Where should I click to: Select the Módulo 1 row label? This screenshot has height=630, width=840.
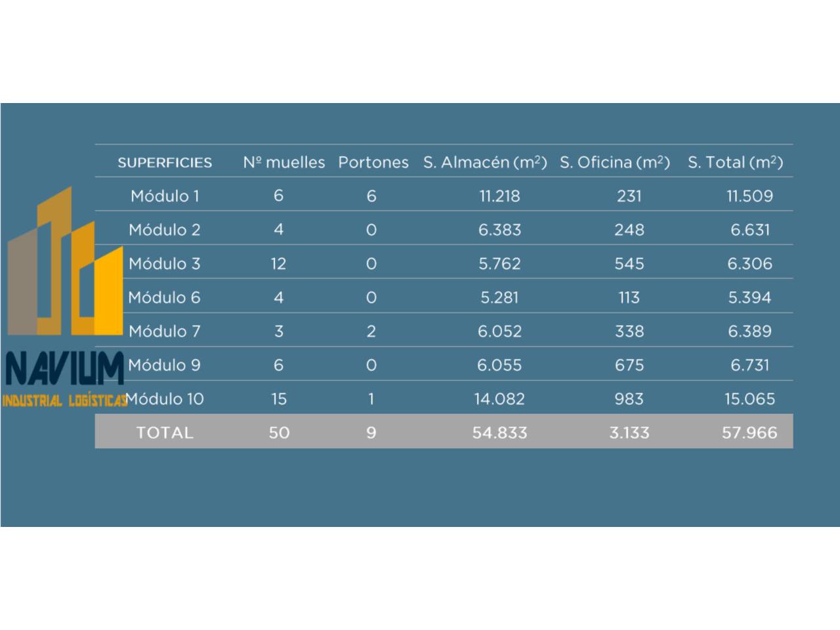[x=165, y=196]
